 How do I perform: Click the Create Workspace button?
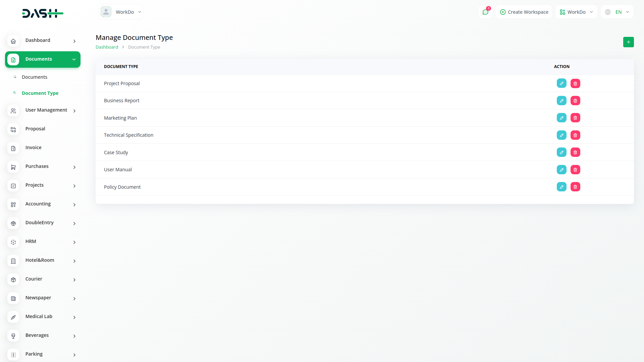coord(524,12)
